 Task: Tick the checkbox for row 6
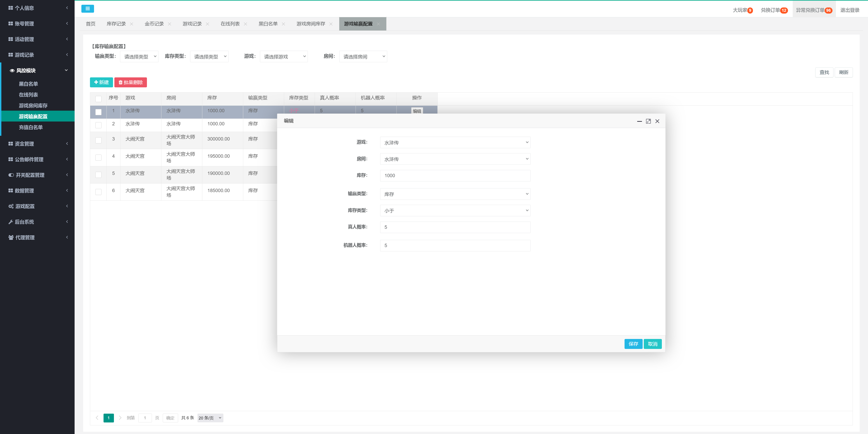(x=98, y=192)
